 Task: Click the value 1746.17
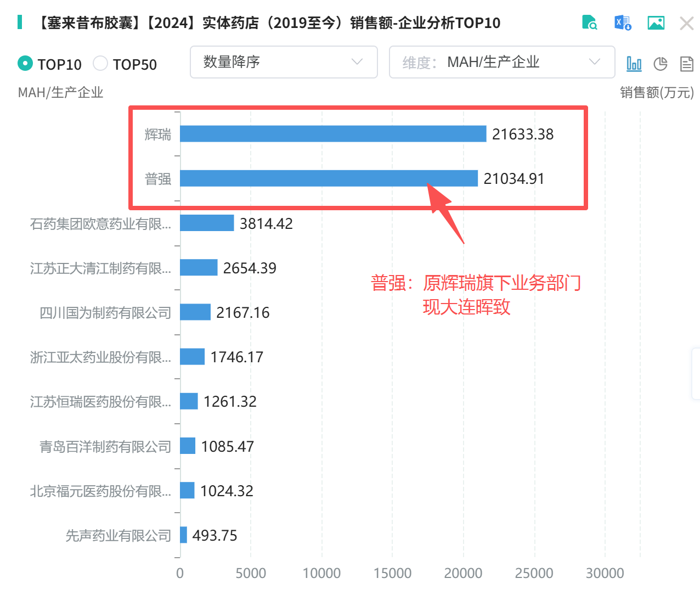237,357
